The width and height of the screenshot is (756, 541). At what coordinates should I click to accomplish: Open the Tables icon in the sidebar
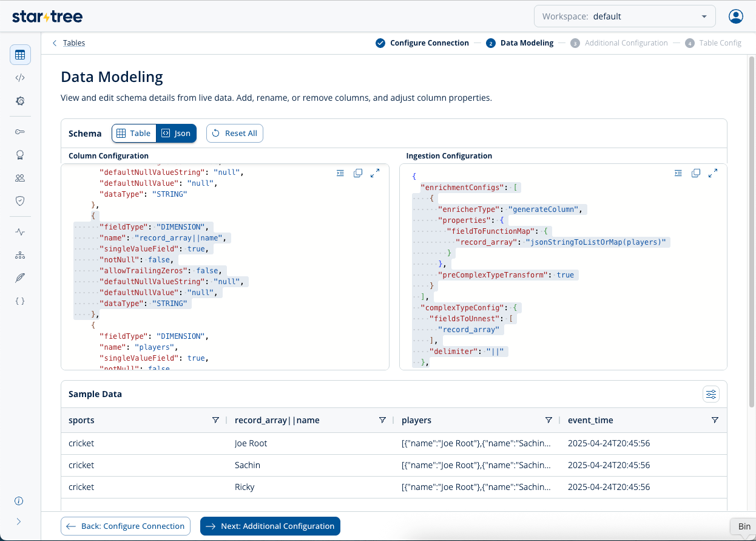[20, 55]
